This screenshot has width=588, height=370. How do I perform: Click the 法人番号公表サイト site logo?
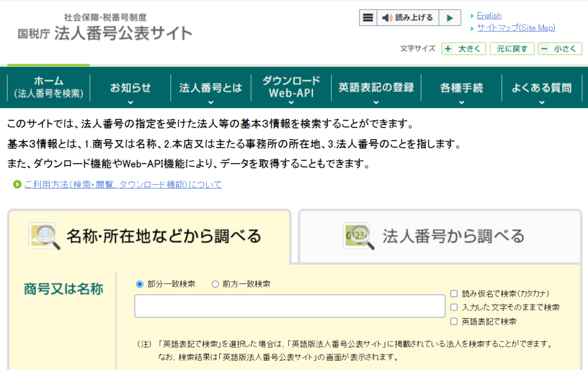click(x=105, y=28)
